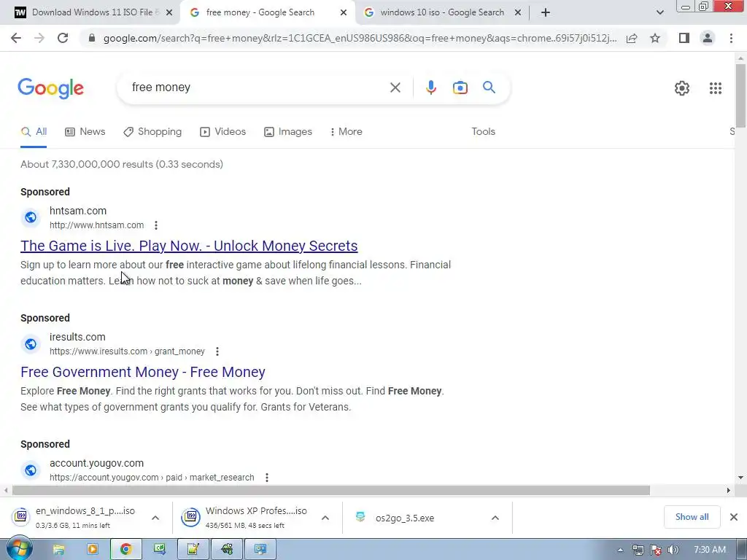This screenshot has width=747, height=560.
Task: Open the More search filters menu
Action: point(346,132)
